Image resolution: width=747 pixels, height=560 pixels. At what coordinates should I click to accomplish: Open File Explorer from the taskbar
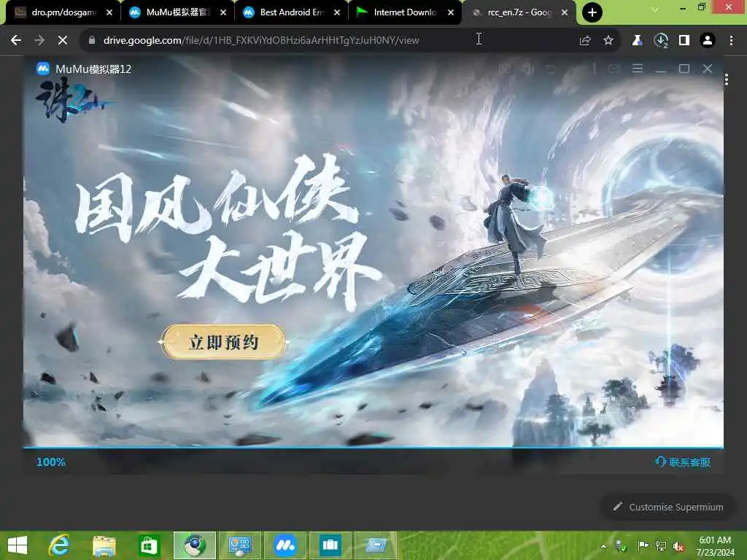point(104,545)
